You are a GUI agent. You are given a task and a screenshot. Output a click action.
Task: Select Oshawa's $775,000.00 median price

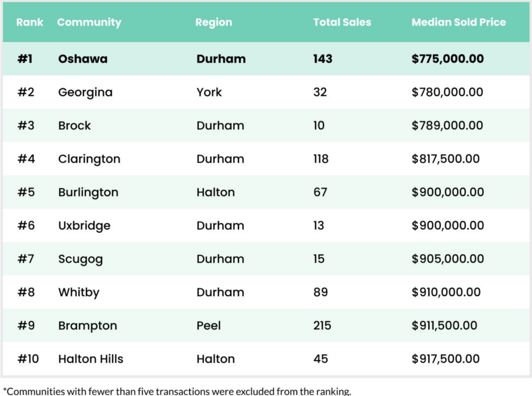pos(447,59)
